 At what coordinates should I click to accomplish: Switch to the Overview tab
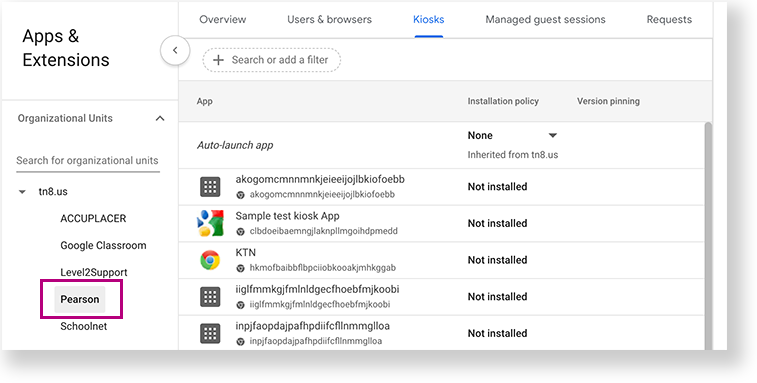[x=223, y=20]
